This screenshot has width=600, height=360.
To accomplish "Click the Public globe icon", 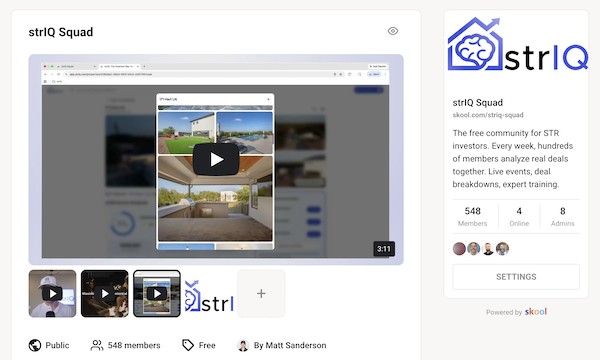I will [x=35, y=345].
